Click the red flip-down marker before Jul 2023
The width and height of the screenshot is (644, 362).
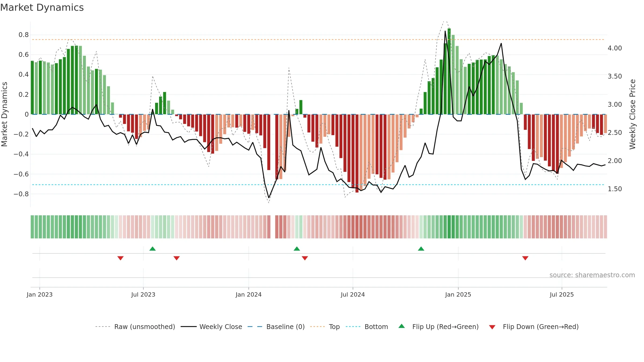[x=120, y=258]
